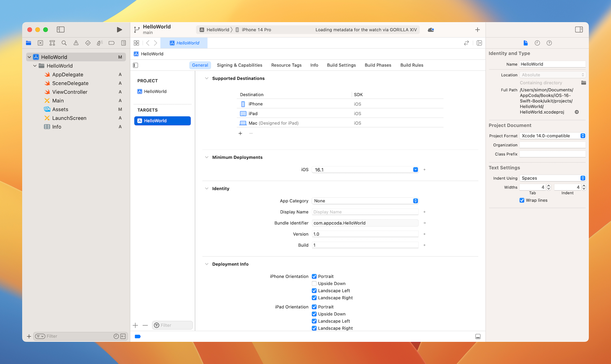Switch to the Signing & Capabilities tab
The image size is (611, 364).
[240, 65]
